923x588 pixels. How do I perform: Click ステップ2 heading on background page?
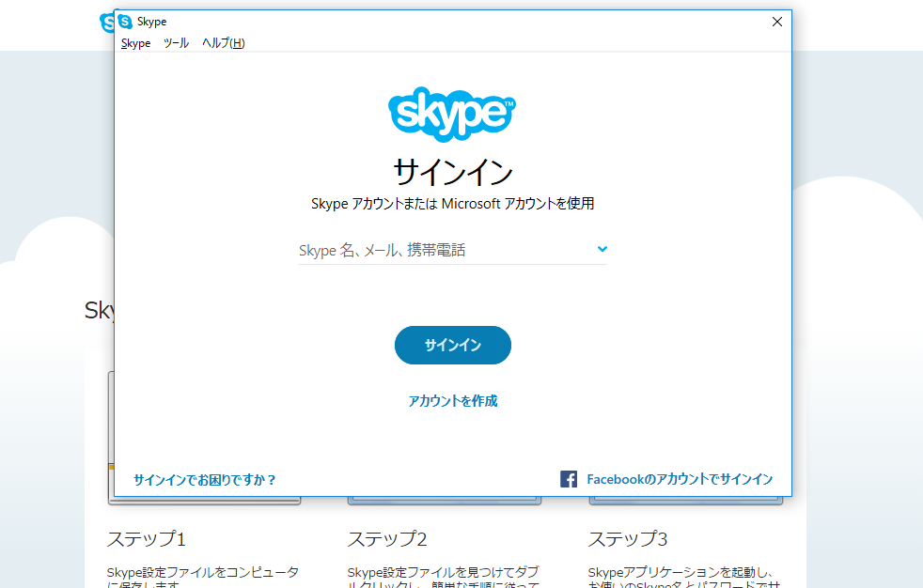[x=386, y=538]
